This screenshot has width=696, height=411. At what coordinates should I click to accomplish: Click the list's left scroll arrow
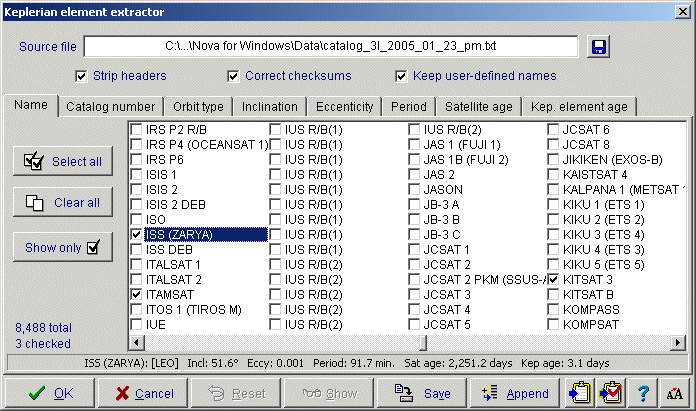[136, 343]
